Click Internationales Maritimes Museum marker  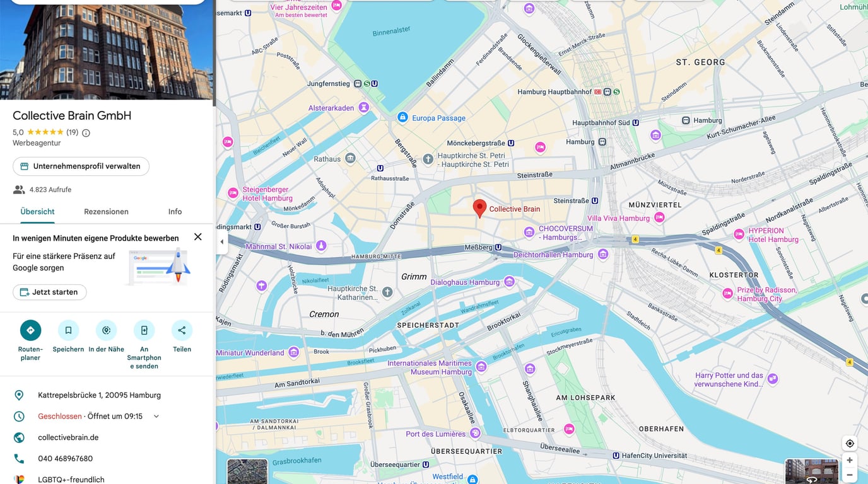481,367
